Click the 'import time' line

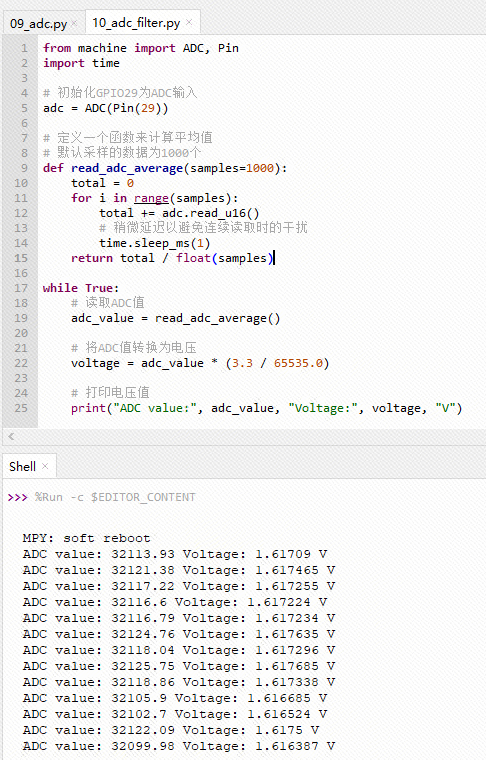coord(81,63)
